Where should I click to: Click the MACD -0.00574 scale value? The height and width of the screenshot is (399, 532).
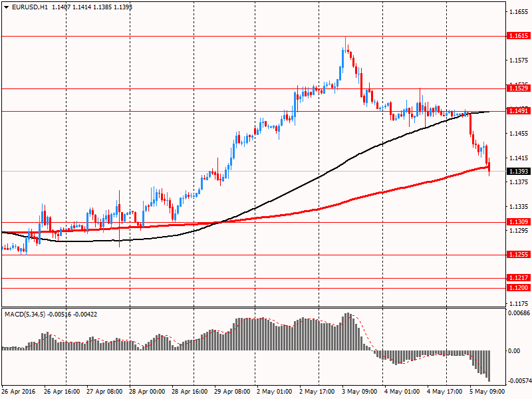tap(519, 380)
